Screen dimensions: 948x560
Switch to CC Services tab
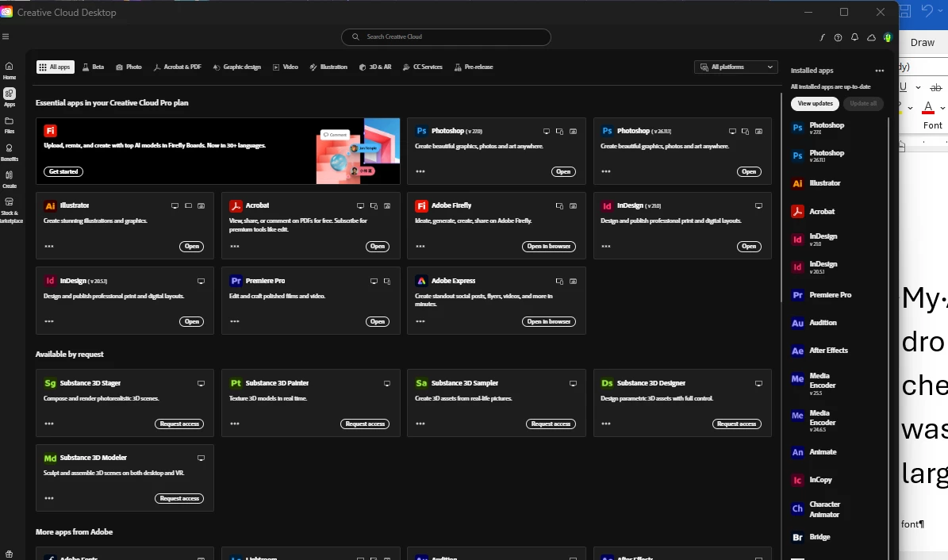point(423,67)
